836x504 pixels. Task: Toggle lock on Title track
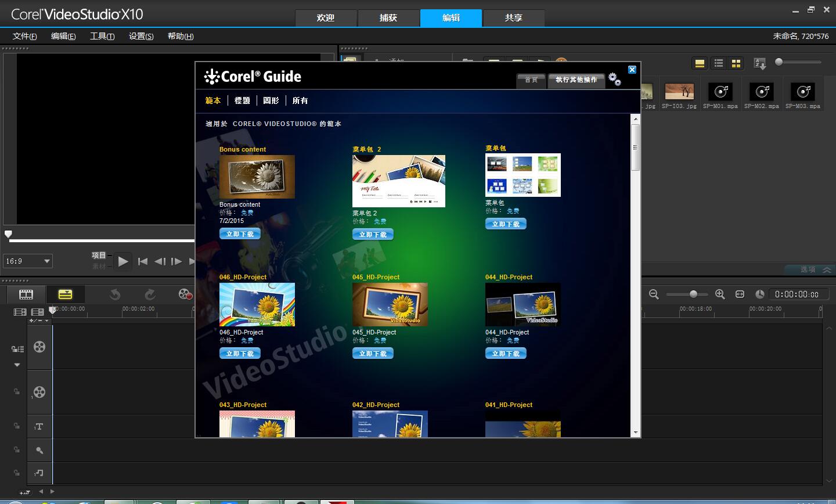click(x=17, y=426)
